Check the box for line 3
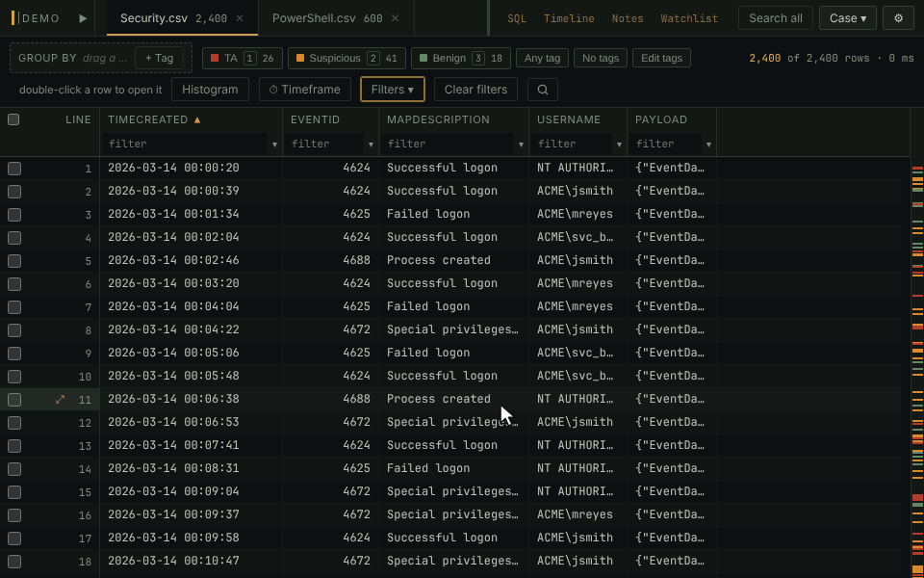 tap(14, 215)
